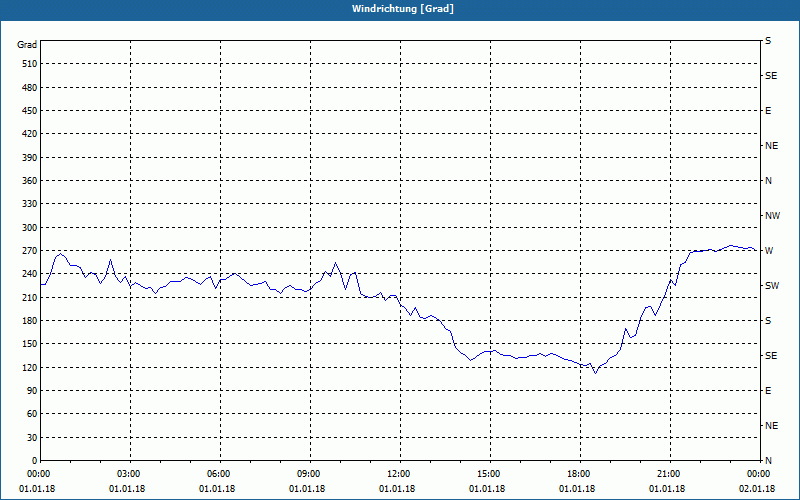This screenshot has height=500, width=800.
Task: Select the W compass label on the right axis
Action: 769,251
